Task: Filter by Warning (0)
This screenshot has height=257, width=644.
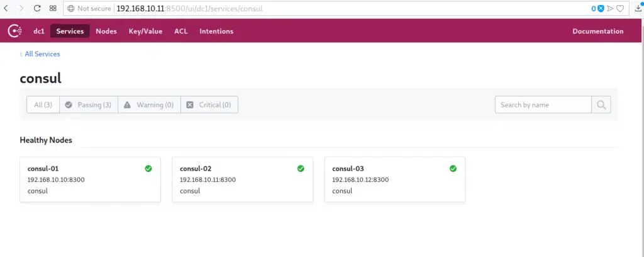Action: click(150, 105)
